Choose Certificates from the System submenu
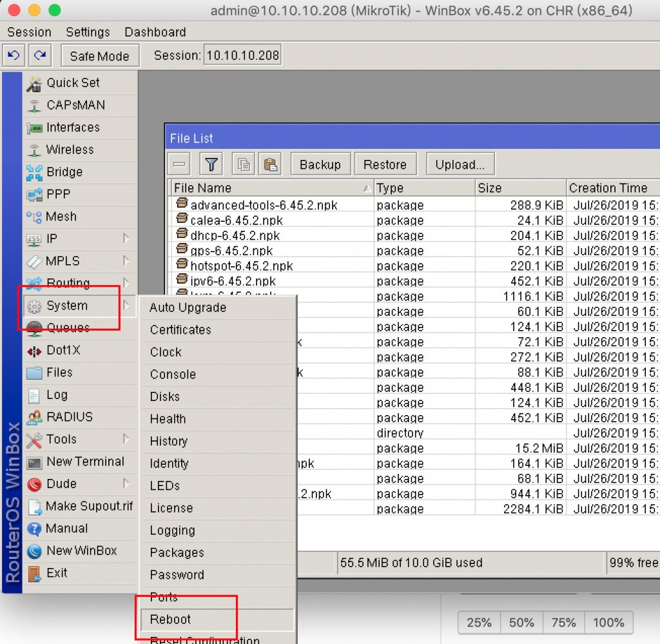This screenshot has width=660, height=644. 218,330
